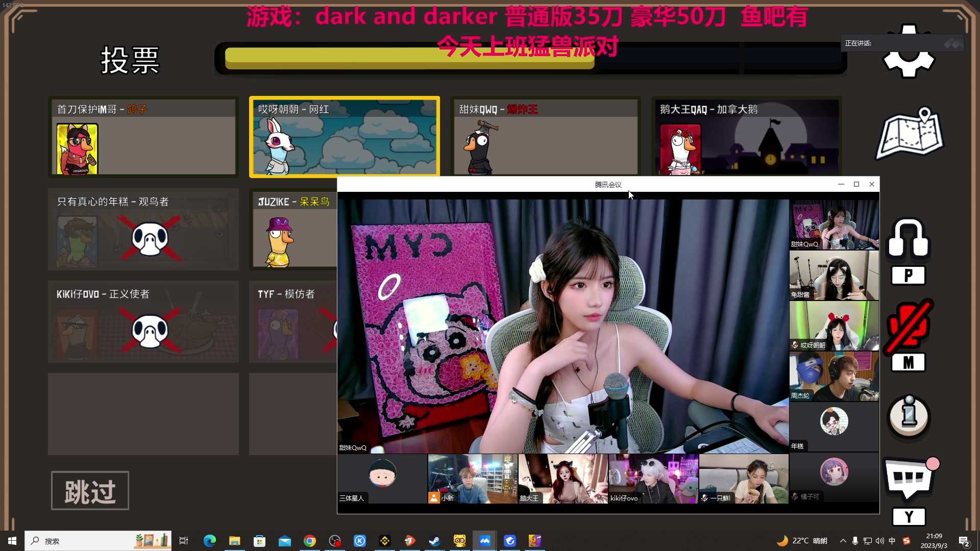Select 三体星人 participant tile
980x551 pixels.
[x=382, y=479]
